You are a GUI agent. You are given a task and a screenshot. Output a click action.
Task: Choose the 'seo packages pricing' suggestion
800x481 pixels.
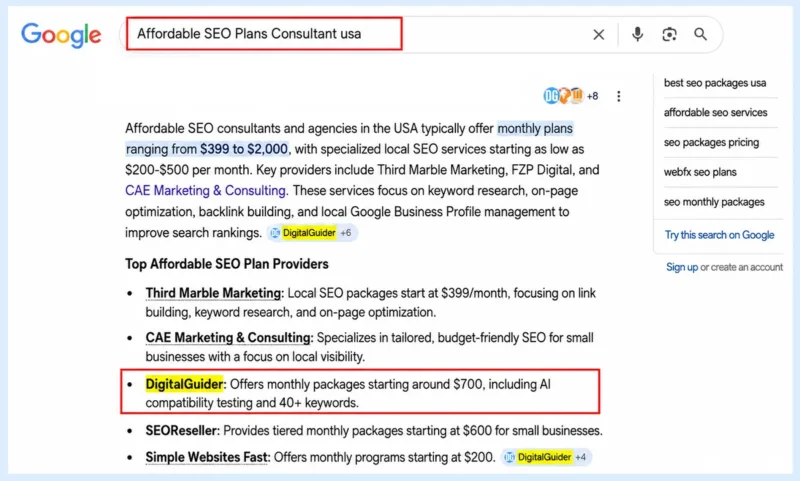711,142
